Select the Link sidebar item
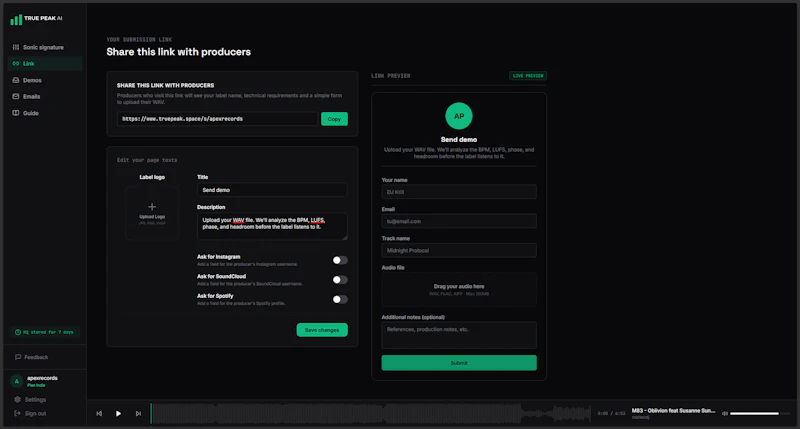The width and height of the screenshot is (800, 429). point(45,64)
